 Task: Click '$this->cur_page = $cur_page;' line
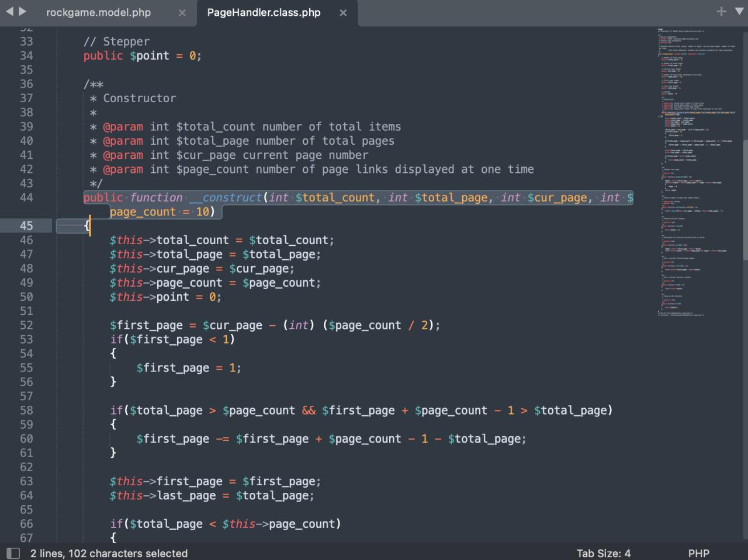coord(202,269)
